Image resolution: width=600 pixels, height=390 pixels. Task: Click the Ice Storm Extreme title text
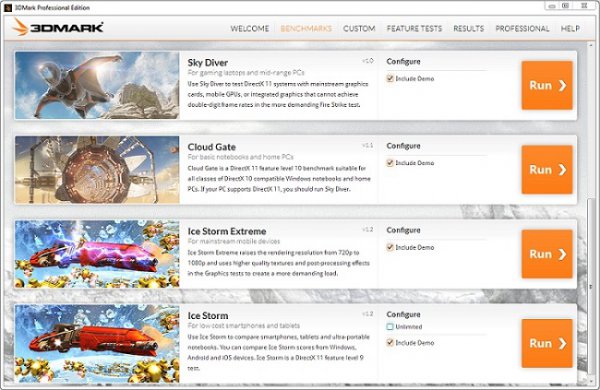pos(227,231)
